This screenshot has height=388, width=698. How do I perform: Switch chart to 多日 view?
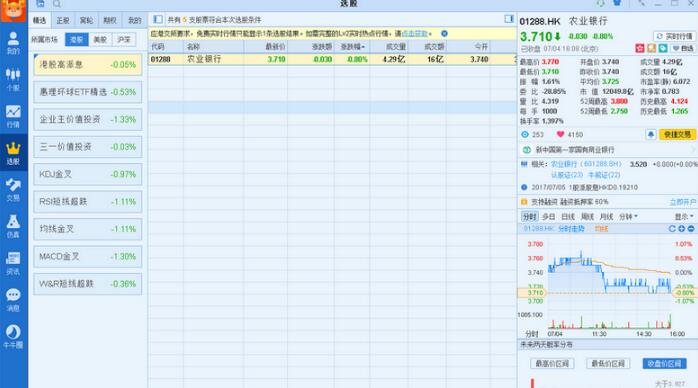[548, 217]
